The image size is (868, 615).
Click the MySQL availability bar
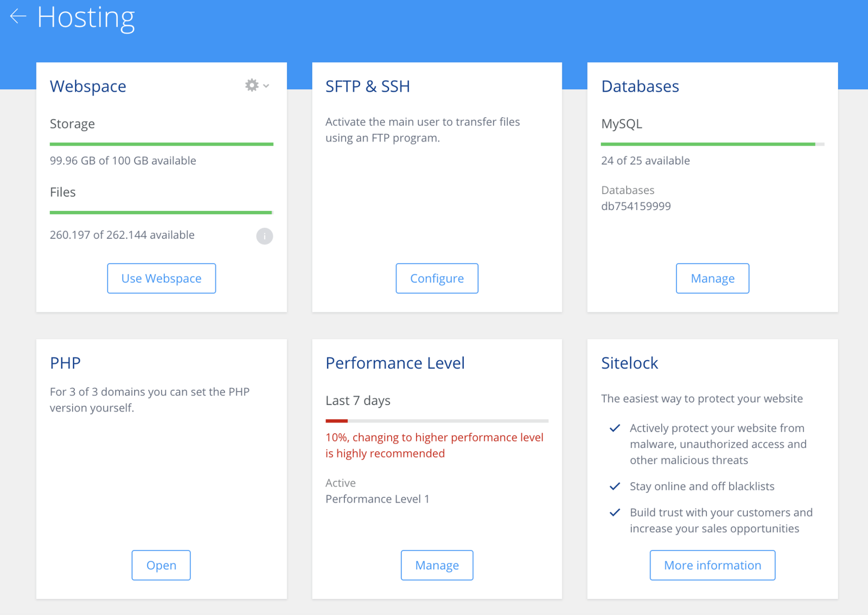712,144
